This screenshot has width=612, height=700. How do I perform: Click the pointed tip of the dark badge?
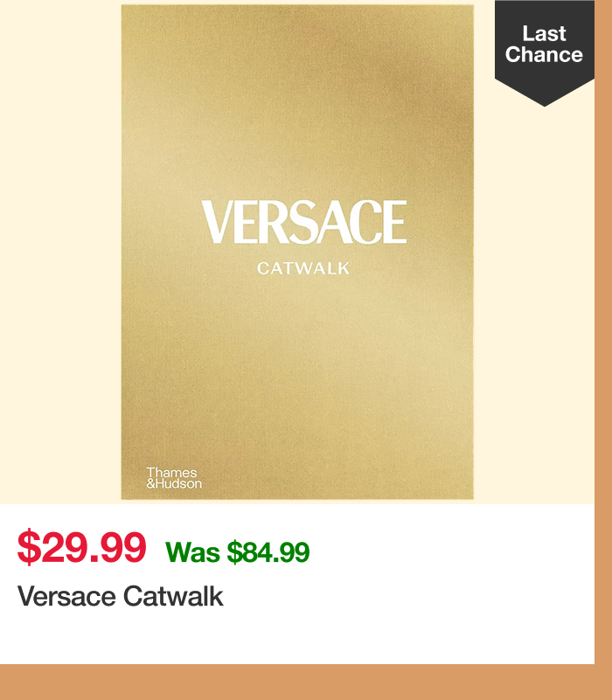click(544, 99)
